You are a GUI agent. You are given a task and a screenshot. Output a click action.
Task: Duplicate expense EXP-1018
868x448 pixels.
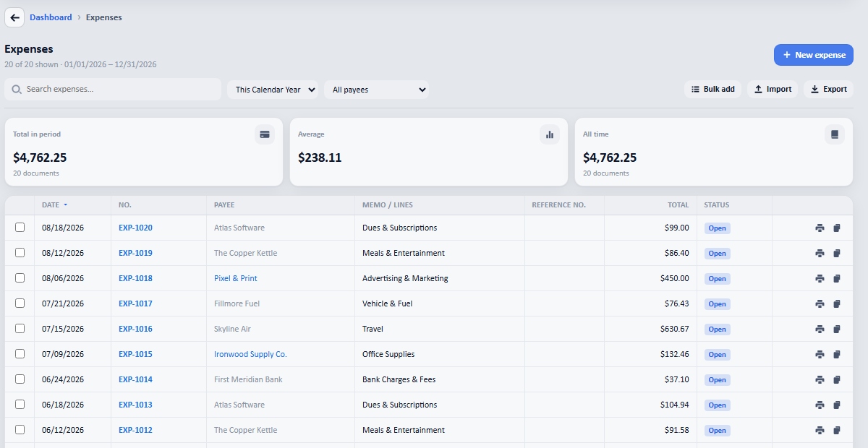pyautogui.click(x=837, y=279)
